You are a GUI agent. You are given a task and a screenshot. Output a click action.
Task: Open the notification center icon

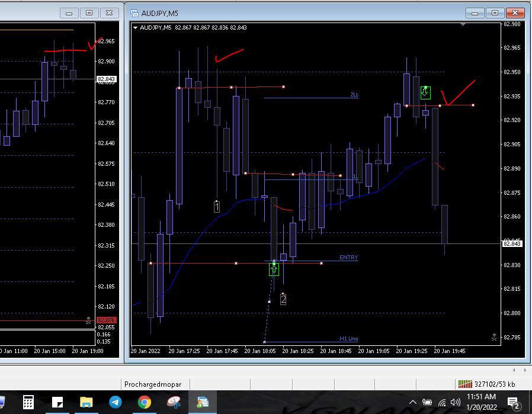click(x=513, y=403)
